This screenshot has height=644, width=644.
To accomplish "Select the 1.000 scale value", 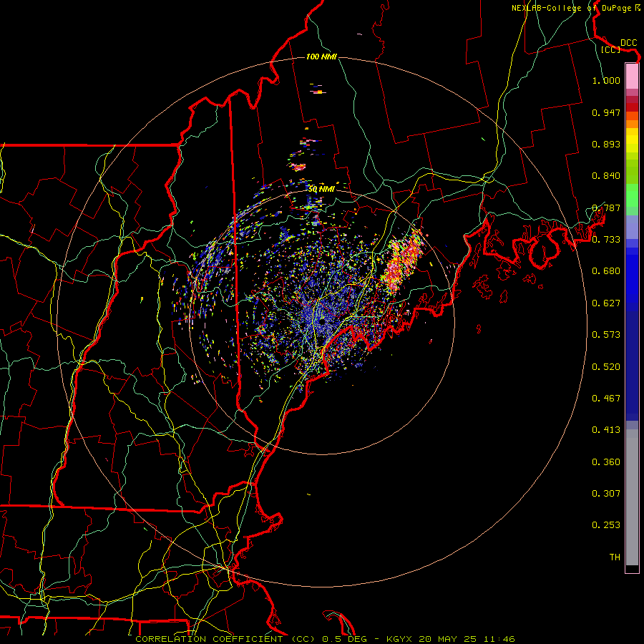I will pyautogui.click(x=606, y=80).
